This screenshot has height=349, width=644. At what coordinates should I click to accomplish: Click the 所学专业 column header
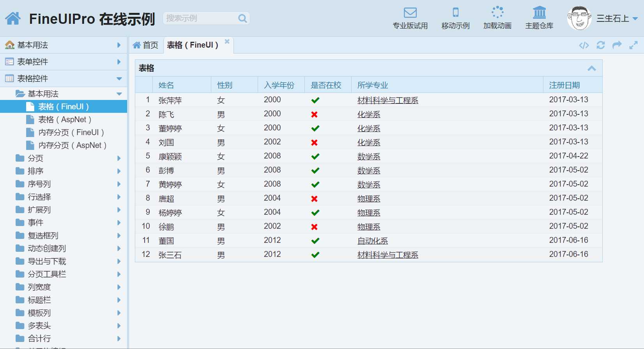(447, 85)
